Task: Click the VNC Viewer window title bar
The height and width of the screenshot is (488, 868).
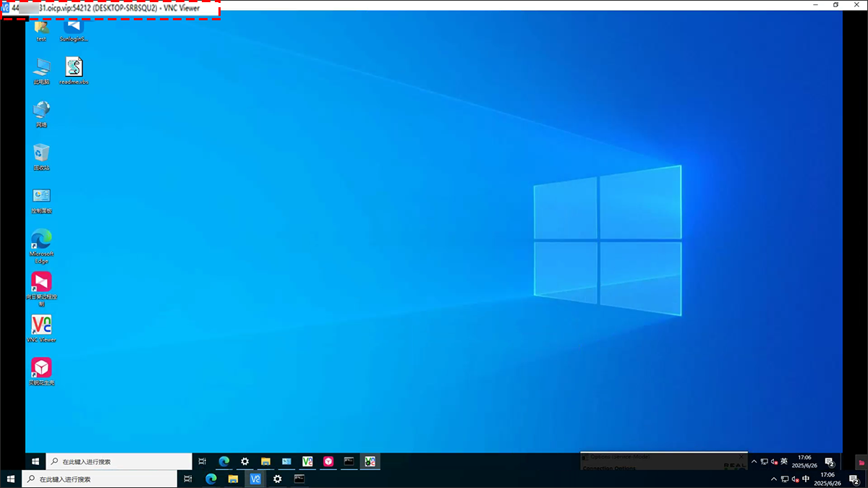Action: (434, 7)
